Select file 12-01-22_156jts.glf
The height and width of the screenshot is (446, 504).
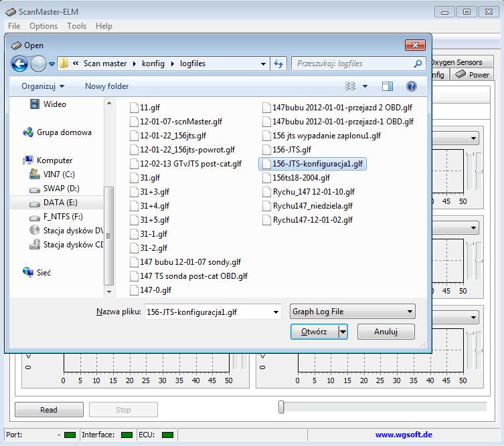pyautogui.click(x=168, y=136)
